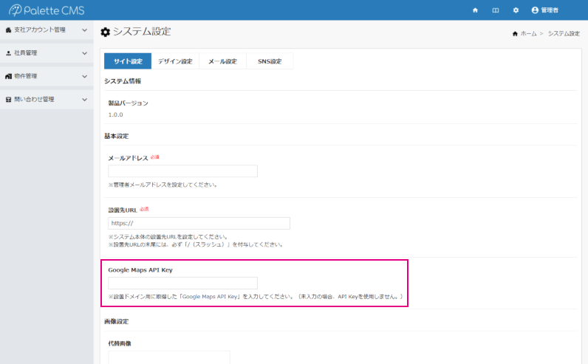The height and width of the screenshot is (364, 588).
Task: Open the home icon in top bar
Action: click(475, 10)
